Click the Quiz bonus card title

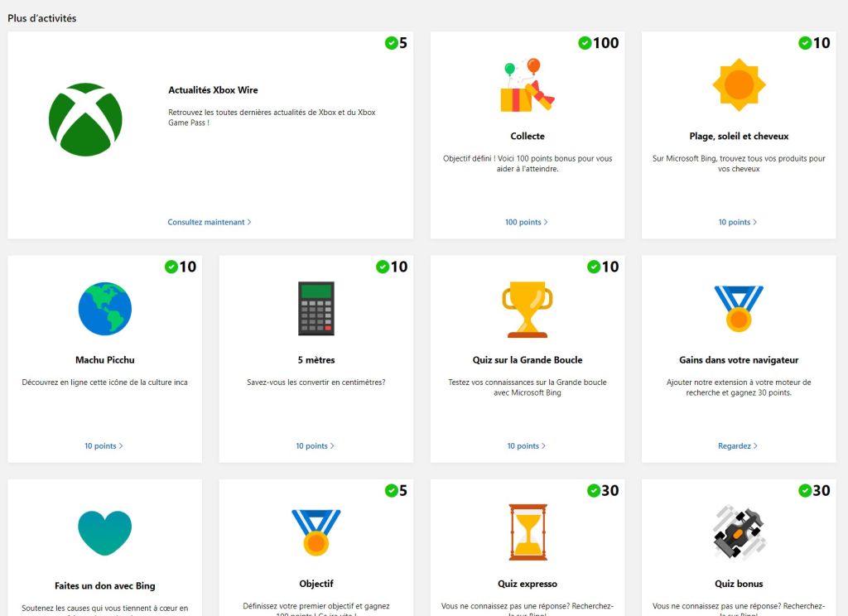tap(739, 584)
